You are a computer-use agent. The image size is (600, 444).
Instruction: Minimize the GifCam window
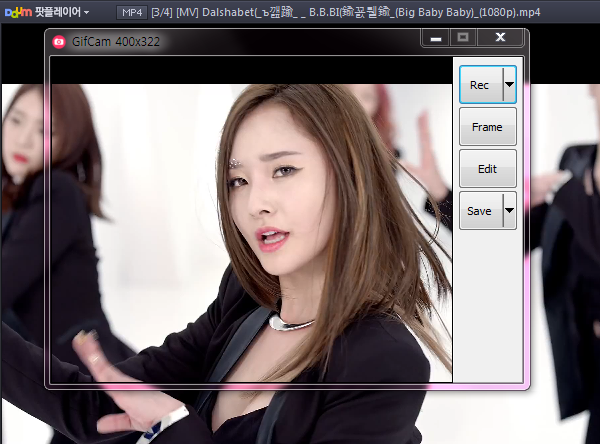pyautogui.click(x=435, y=38)
